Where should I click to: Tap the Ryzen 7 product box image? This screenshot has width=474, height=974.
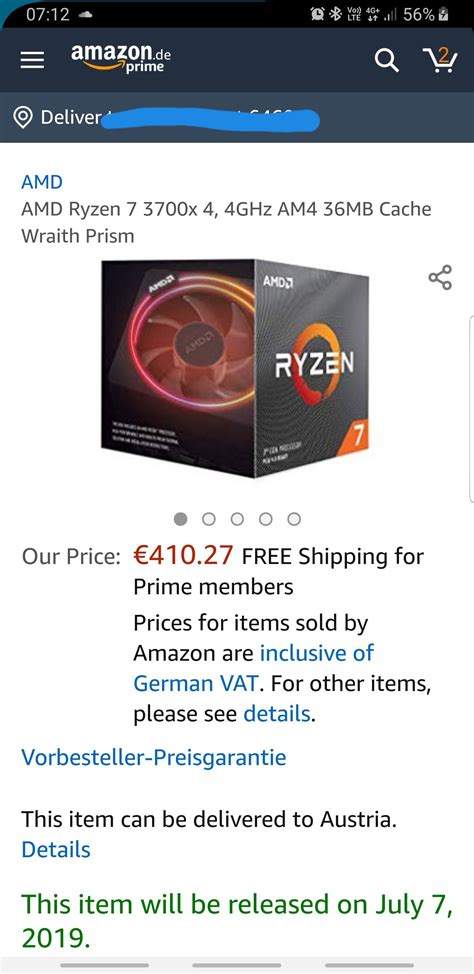point(235,368)
